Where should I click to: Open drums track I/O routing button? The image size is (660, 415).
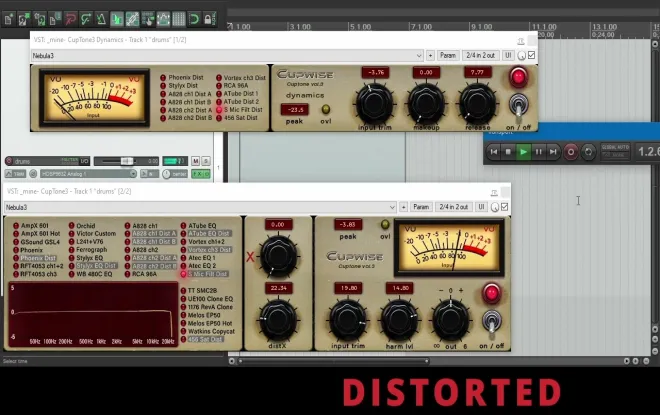85,161
